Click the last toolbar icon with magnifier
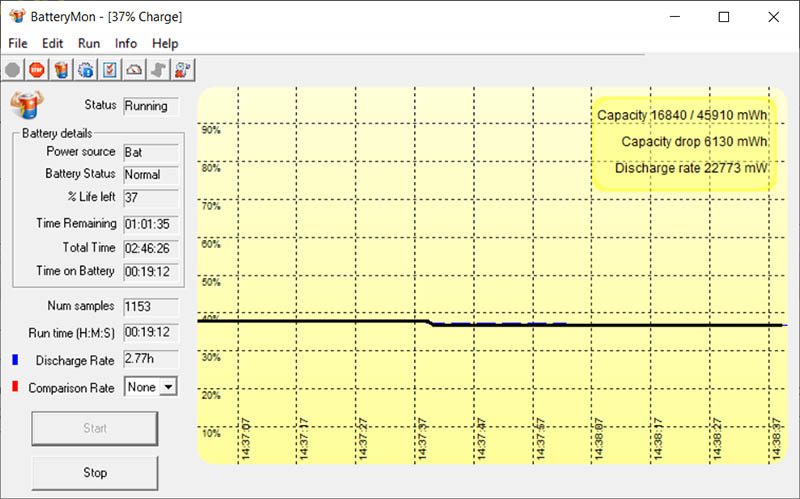800x499 pixels. pos(183,70)
